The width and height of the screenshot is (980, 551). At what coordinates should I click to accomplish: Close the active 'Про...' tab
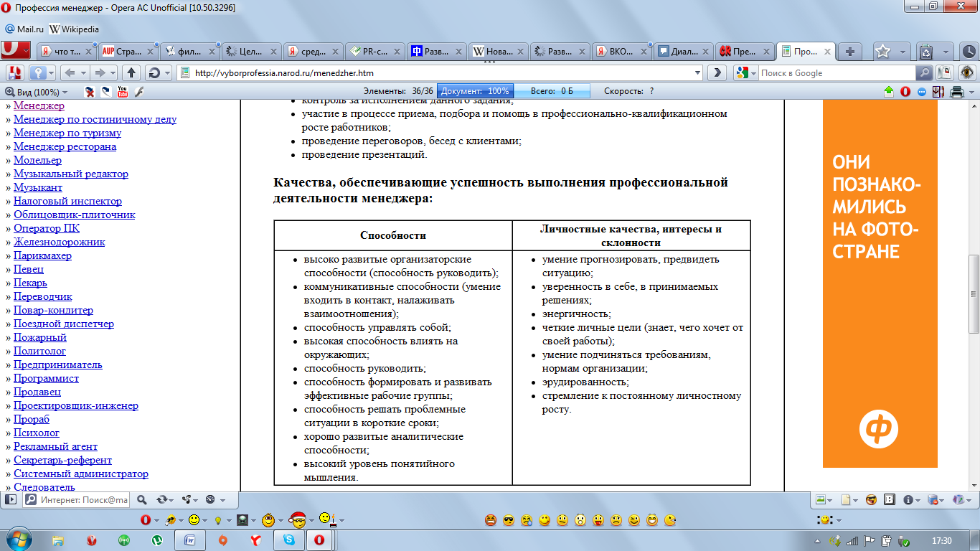827,51
